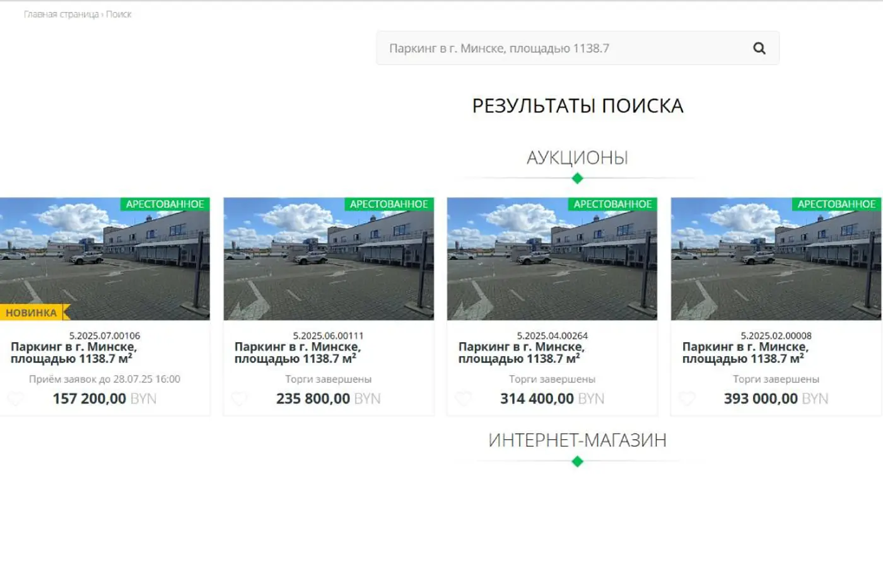Open the photo of lot 5.2025.02.00008

[776, 259]
